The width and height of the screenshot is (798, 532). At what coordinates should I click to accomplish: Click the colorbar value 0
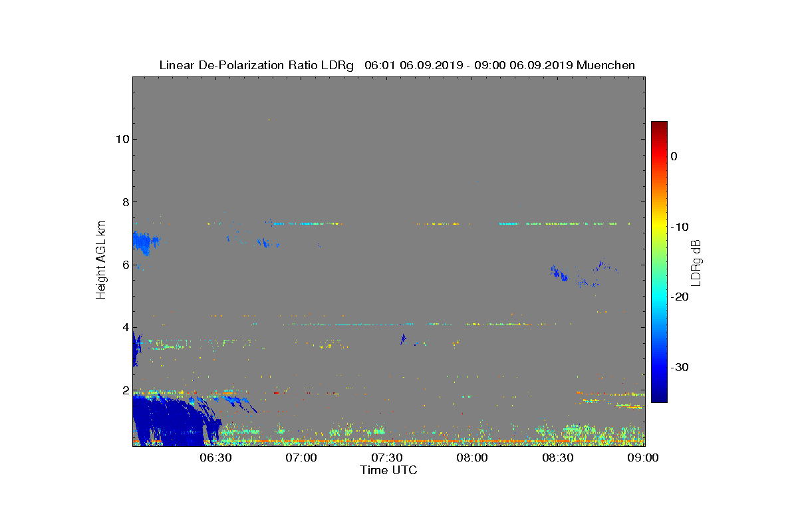tap(674, 156)
